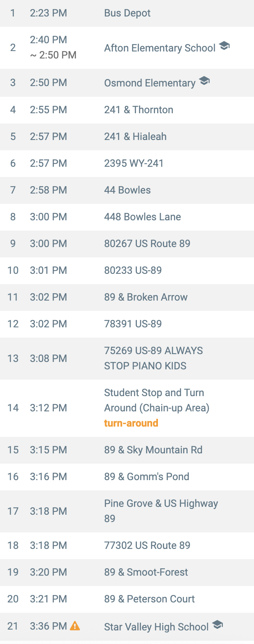Click 80267 US Route 89 stop
This screenshot has width=254, height=644.
point(147,244)
